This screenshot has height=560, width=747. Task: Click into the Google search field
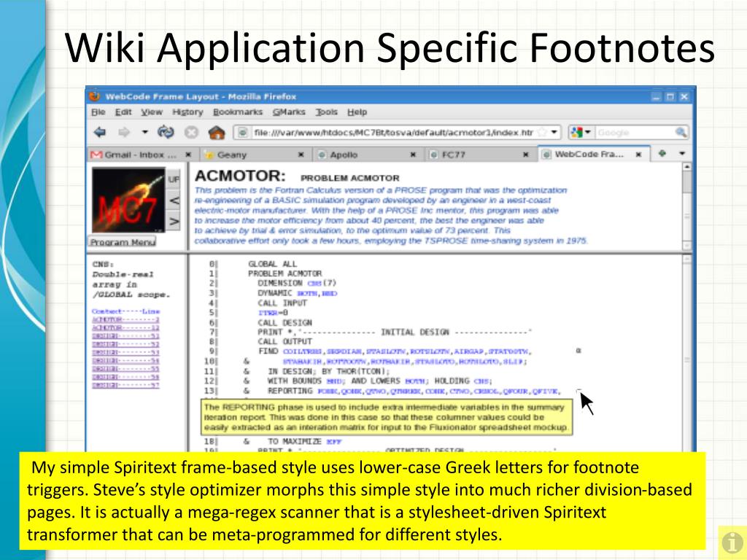634,133
